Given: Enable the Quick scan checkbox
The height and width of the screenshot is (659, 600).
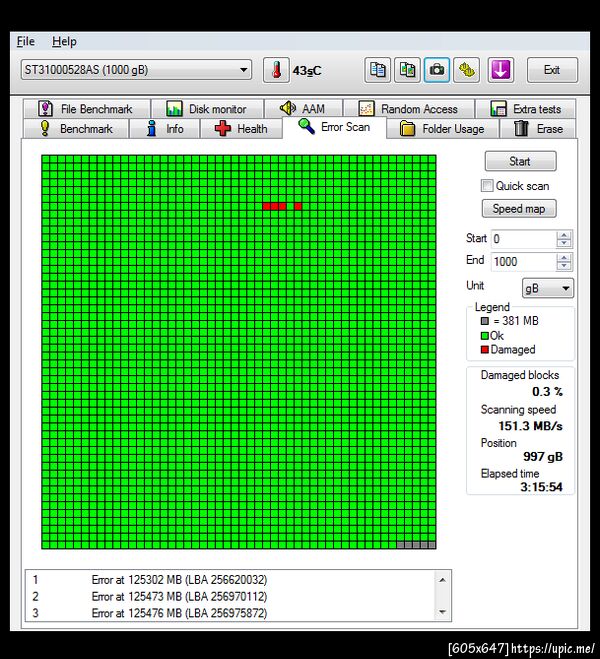Looking at the screenshot, I should coord(487,186).
